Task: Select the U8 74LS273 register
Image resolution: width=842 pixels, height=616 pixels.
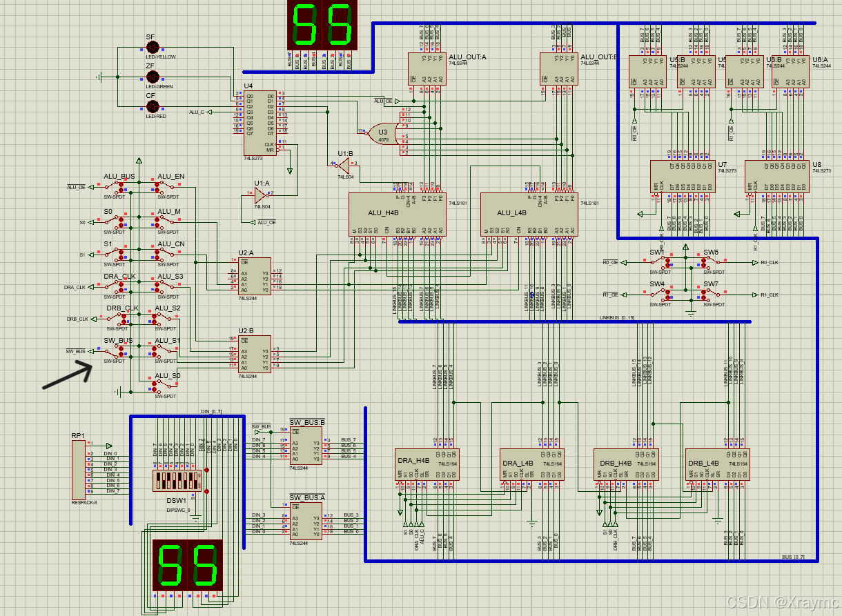Action: 777,177
